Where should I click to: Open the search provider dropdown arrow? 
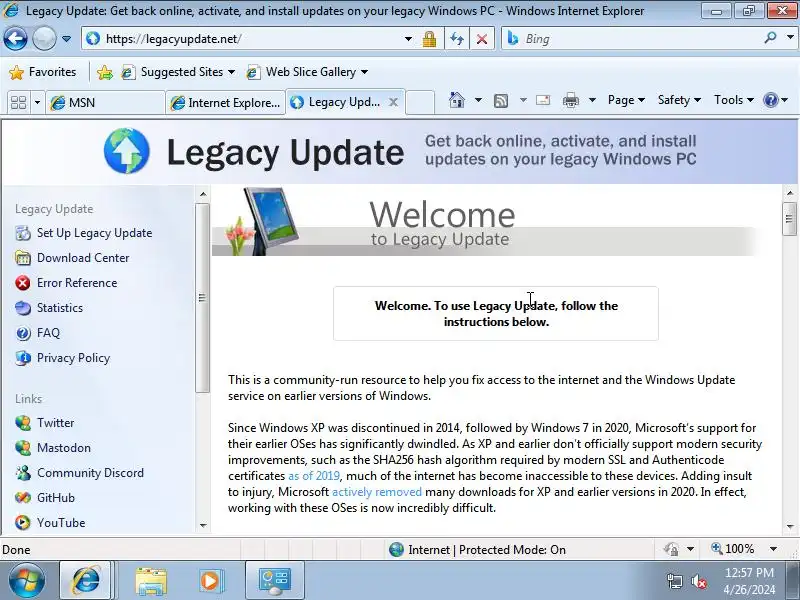(790, 38)
